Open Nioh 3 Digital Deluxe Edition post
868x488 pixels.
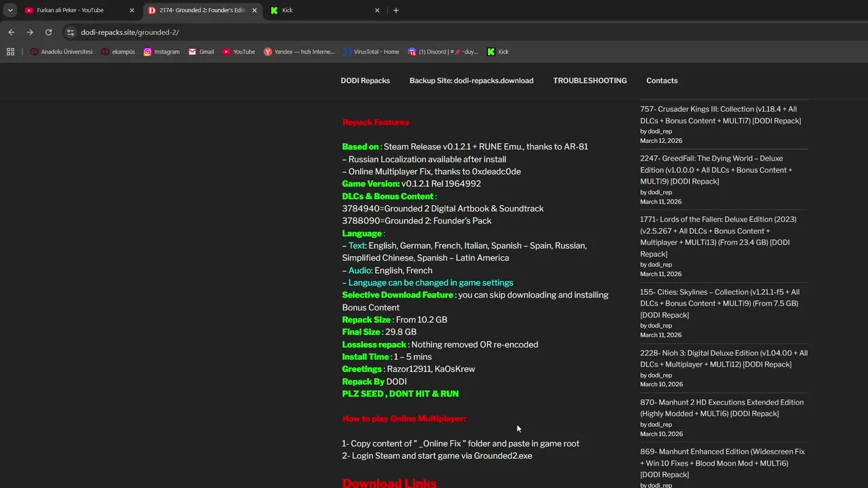click(x=724, y=359)
